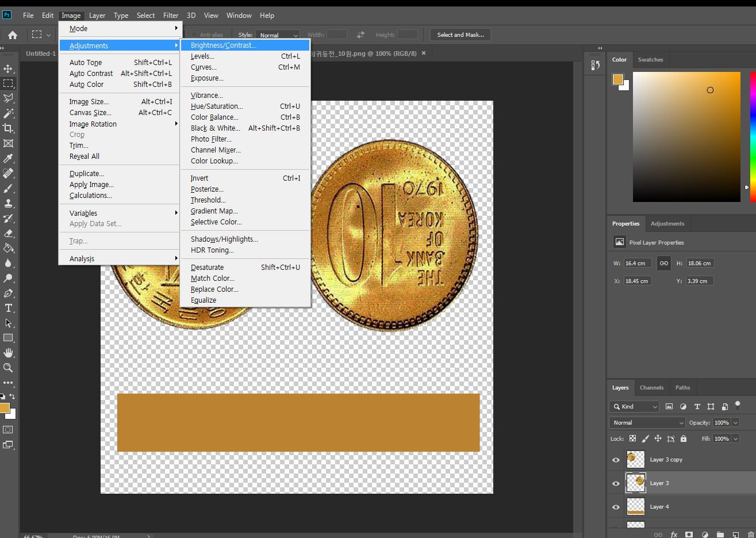Select the Brush tool
The image size is (756, 538).
8,188
